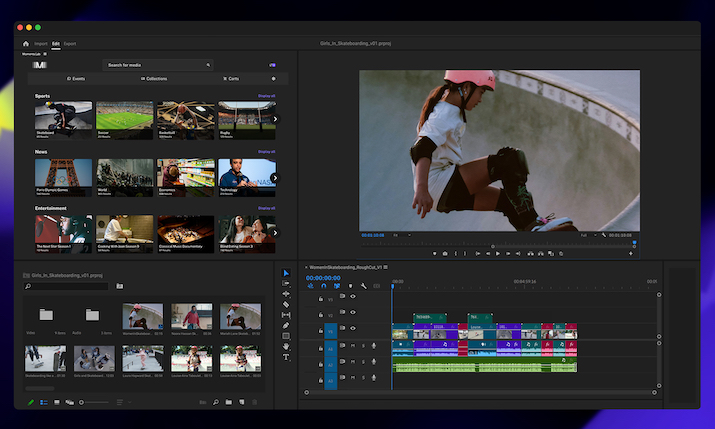Click Display all link for Sports
The width and height of the screenshot is (715, 429).
[266, 96]
